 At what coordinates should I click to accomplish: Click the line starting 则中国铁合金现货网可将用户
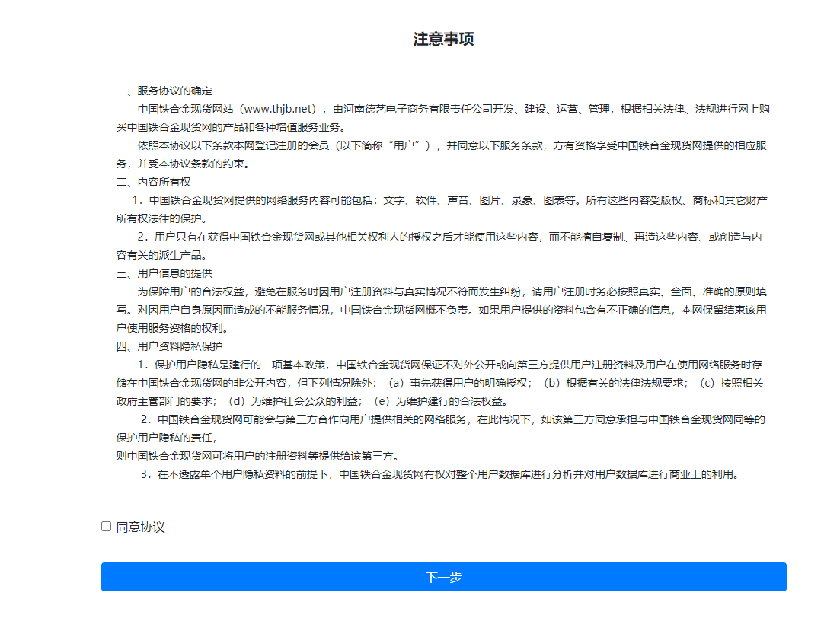251,456
